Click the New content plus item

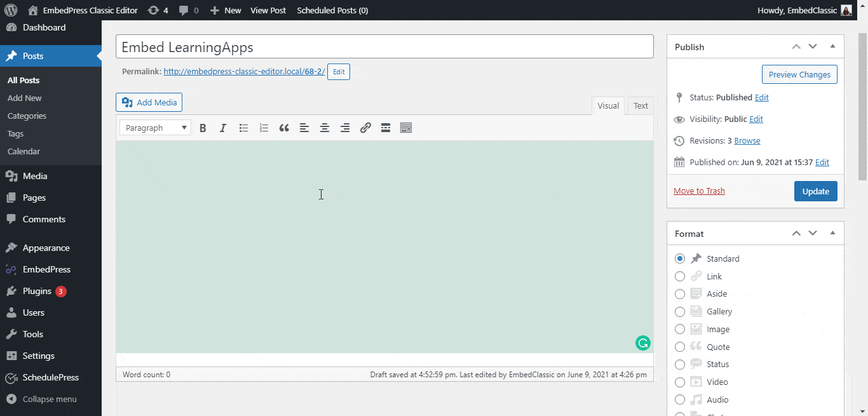pyautogui.click(x=226, y=10)
